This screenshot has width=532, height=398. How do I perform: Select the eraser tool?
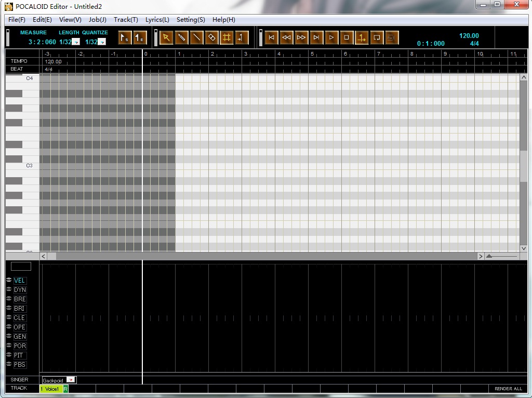(x=211, y=37)
